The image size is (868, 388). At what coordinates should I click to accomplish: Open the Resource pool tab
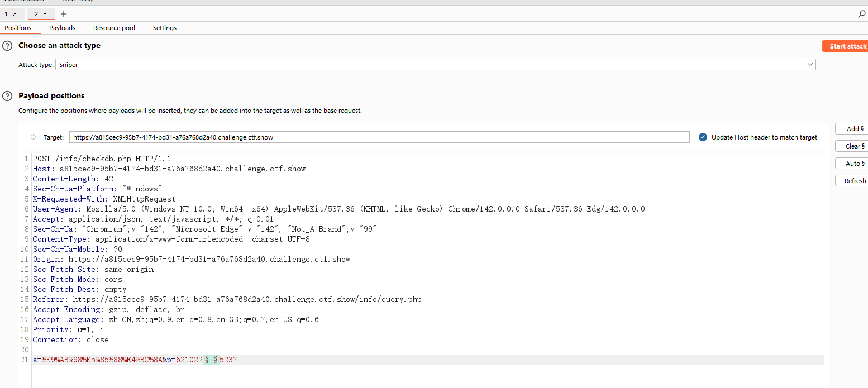(114, 28)
